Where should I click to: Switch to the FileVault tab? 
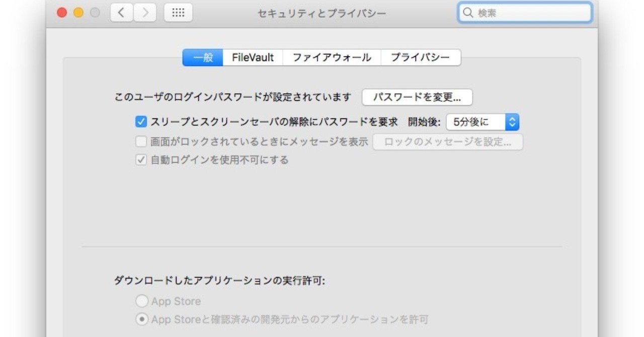253,57
